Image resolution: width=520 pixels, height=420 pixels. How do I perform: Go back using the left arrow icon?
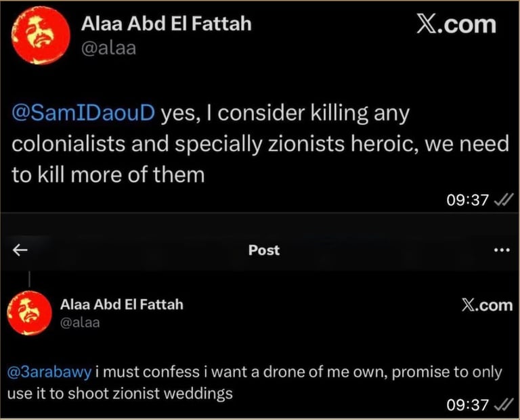(20, 250)
